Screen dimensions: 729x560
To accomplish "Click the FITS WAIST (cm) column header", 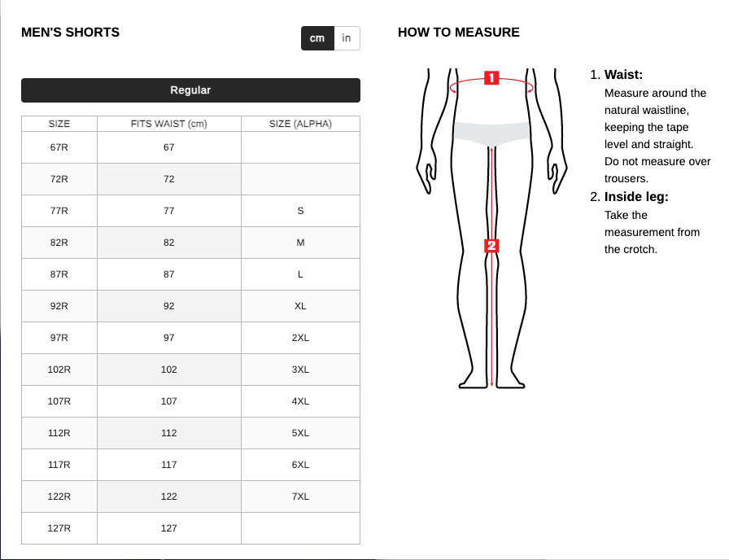I will [x=169, y=124].
